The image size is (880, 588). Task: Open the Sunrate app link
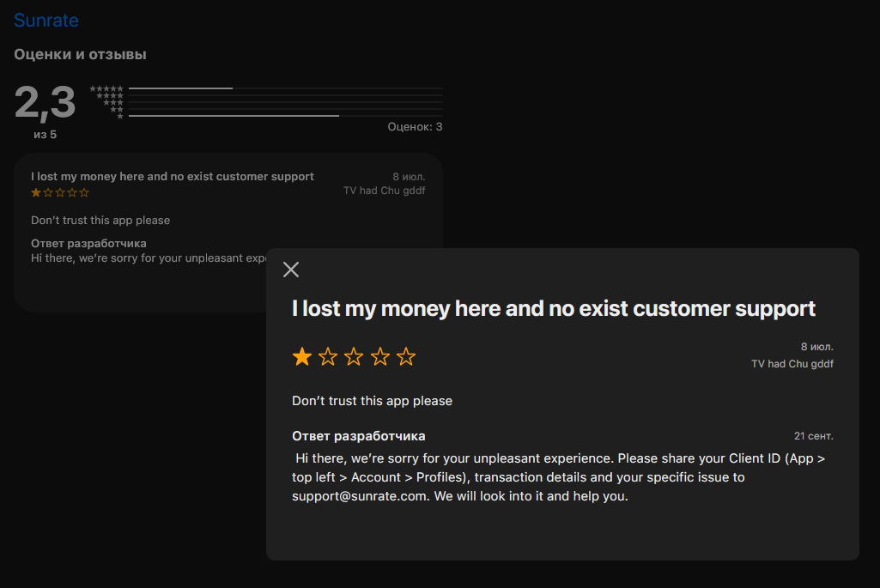coord(46,21)
